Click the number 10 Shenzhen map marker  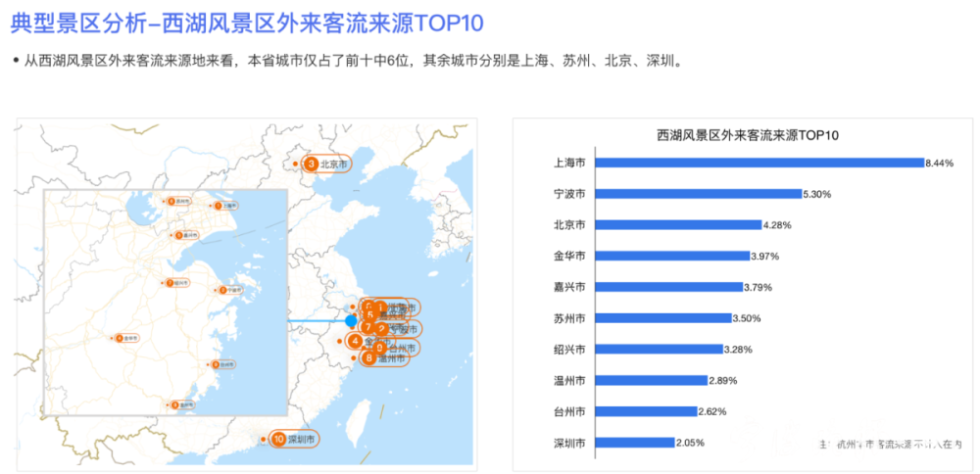[x=294, y=439]
